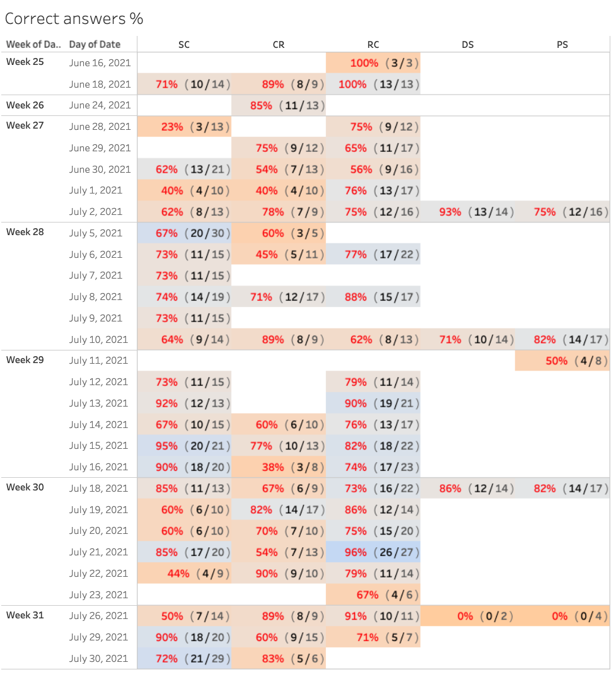Select the DS column header
The height and width of the screenshot is (677, 616).
coord(468,44)
